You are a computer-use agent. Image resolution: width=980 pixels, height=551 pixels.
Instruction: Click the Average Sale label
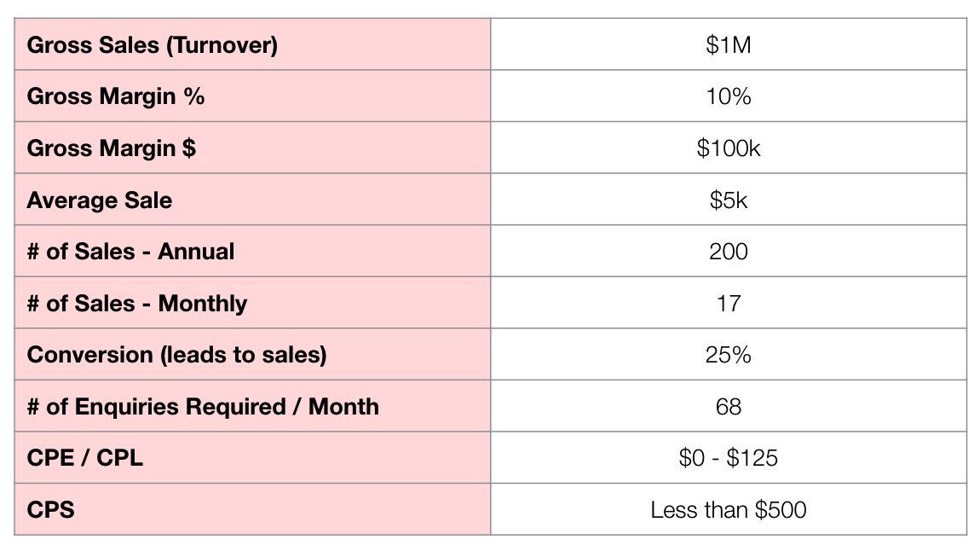click(100, 200)
